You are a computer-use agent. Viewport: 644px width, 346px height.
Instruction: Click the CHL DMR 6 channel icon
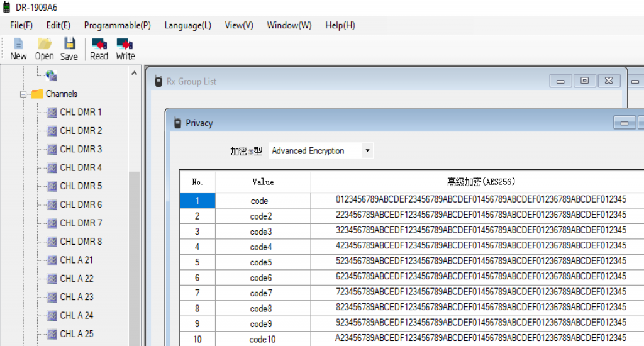[52, 204]
